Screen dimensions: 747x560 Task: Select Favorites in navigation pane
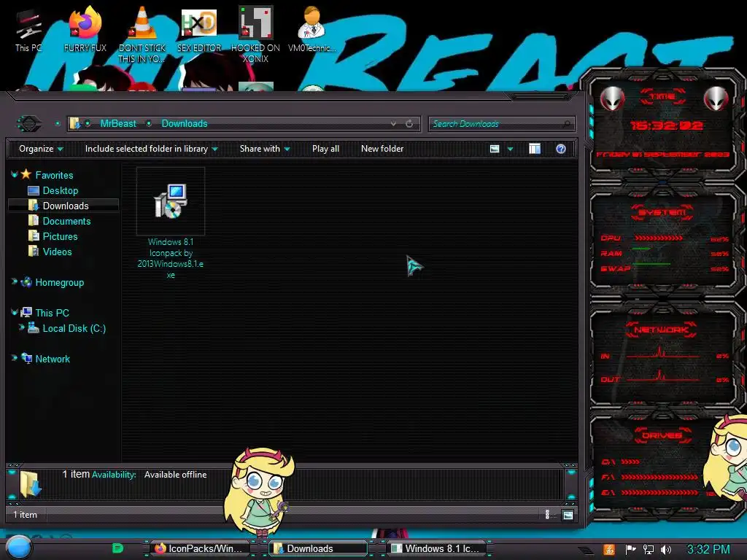point(54,175)
